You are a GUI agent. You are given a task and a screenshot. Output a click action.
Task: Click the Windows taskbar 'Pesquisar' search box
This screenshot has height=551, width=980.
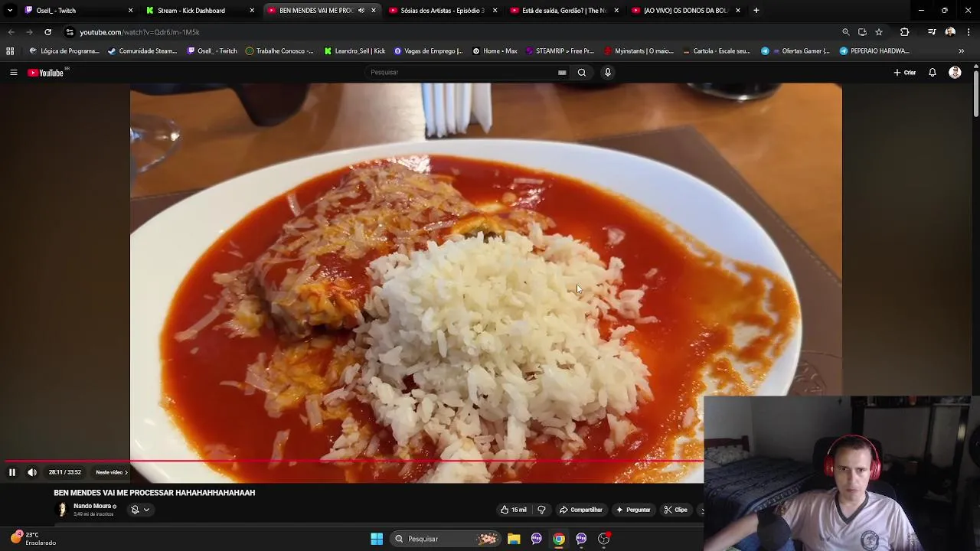coord(446,539)
